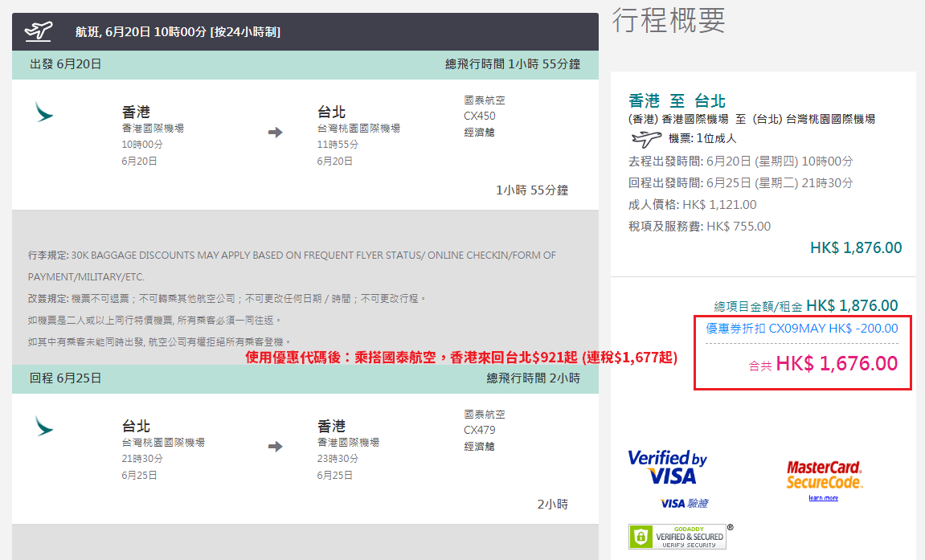Click the rule about 航空公司有權拒絕所有乘客登機
The height and width of the screenshot is (560, 925).
(x=159, y=342)
